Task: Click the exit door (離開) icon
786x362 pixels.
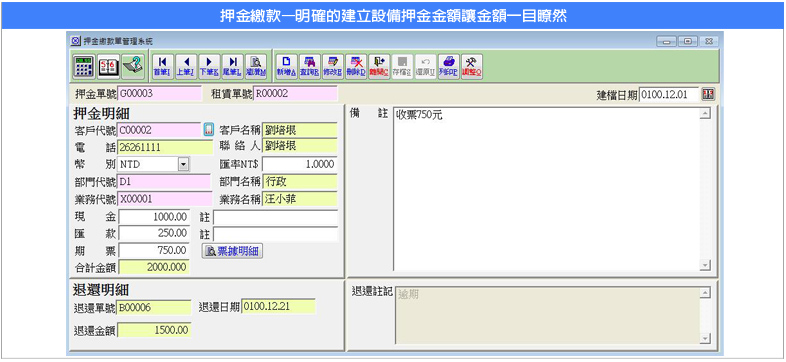Action: (379, 66)
